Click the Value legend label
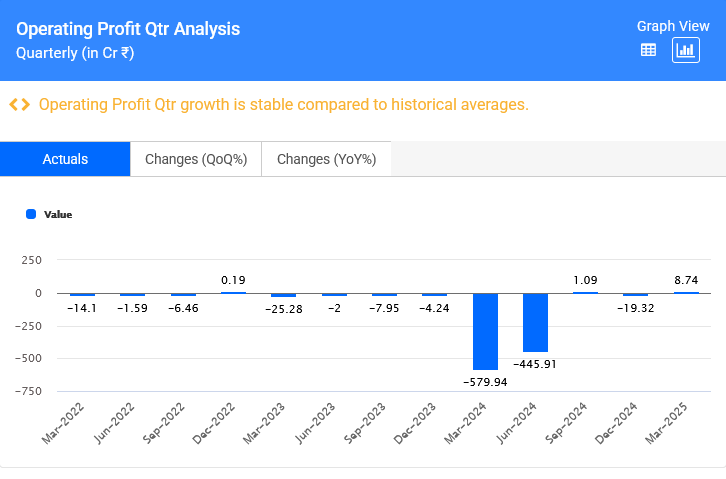This screenshot has height=479, width=726. 58,214
